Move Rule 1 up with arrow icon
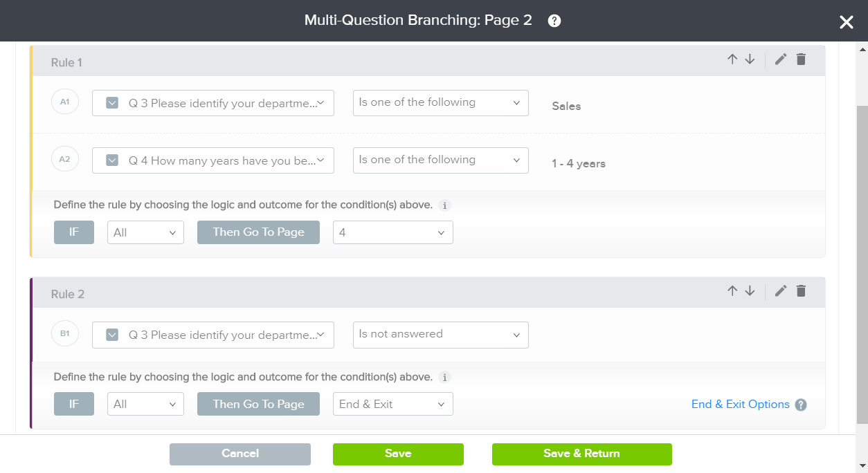 pyautogui.click(x=732, y=59)
